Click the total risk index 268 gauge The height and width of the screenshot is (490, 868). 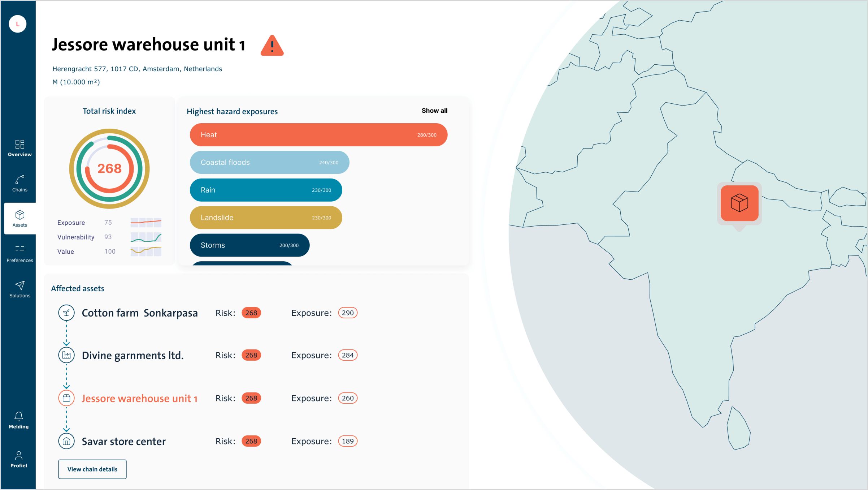[x=109, y=169]
